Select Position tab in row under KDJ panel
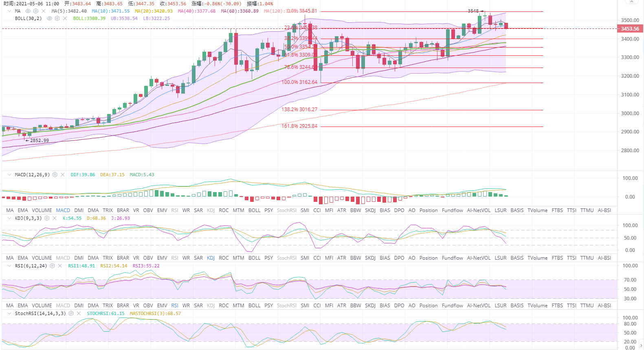 (429, 258)
